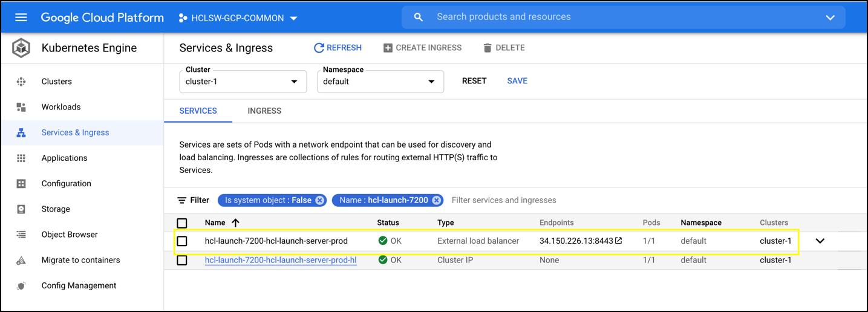The height and width of the screenshot is (312, 868).
Task: Click the CREATE INGRESS button
Action: tap(422, 48)
